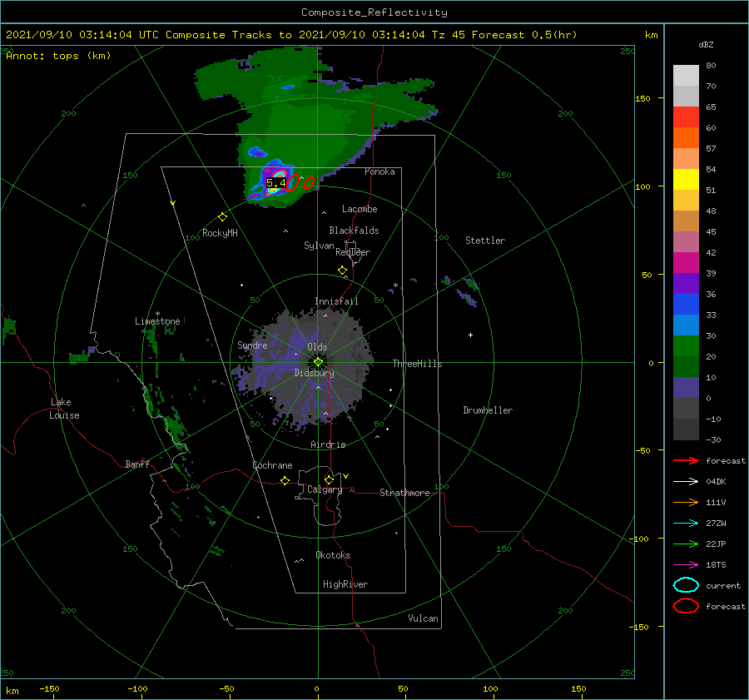Click the Lacombe city label
This screenshot has width=749, height=700.
click(360, 209)
